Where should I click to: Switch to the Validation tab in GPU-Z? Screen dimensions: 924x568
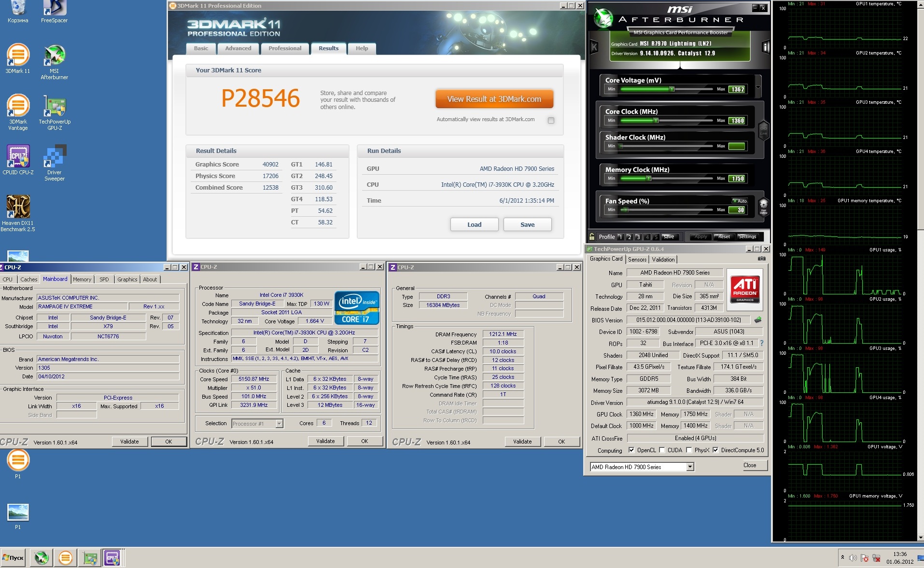tap(663, 259)
